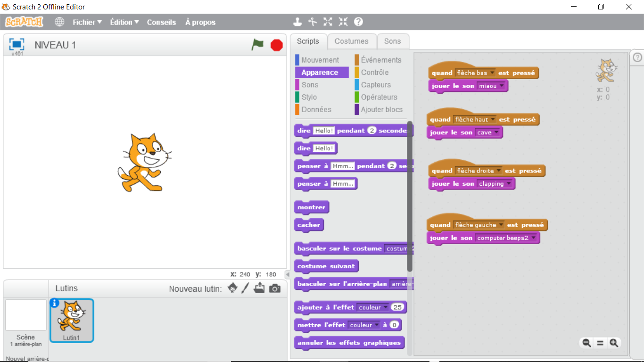Open the cave sound dropdown
Image resolution: width=644 pixels, height=362 pixels.
coord(487,132)
